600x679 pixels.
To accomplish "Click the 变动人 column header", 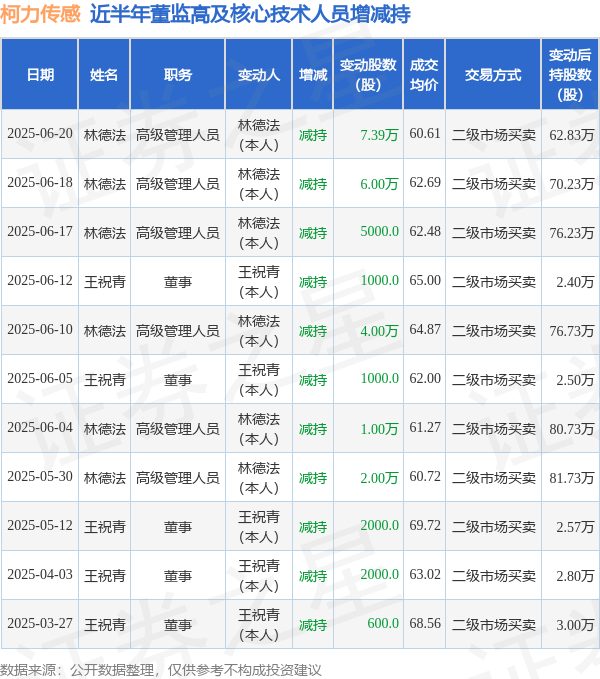I will coord(259,74).
